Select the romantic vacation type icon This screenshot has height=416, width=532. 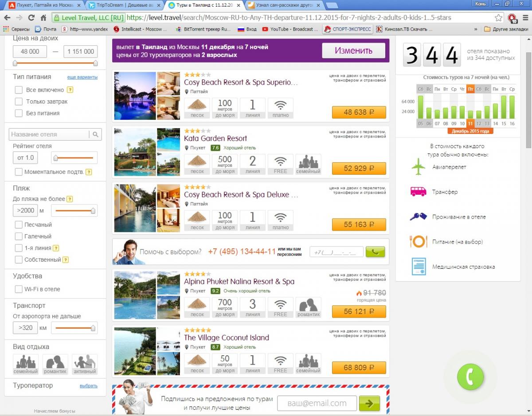pos(55,364)
